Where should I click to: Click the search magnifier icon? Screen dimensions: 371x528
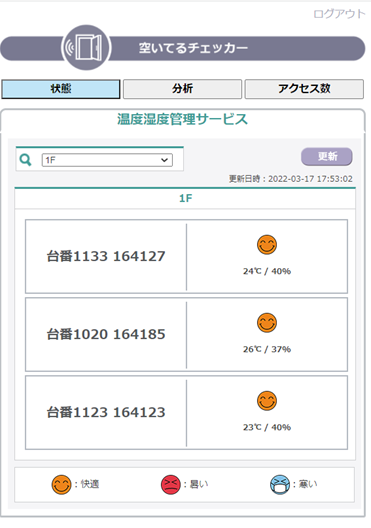(26, 160)
